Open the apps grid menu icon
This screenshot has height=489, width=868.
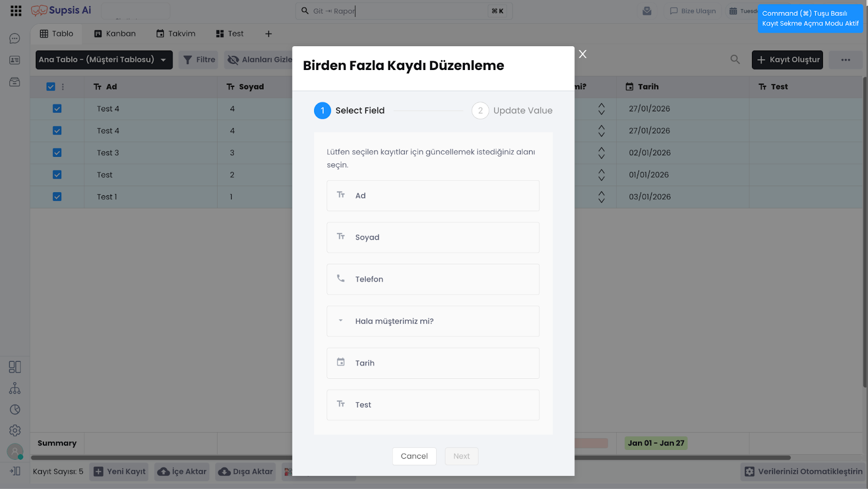(x=16, y=11)
